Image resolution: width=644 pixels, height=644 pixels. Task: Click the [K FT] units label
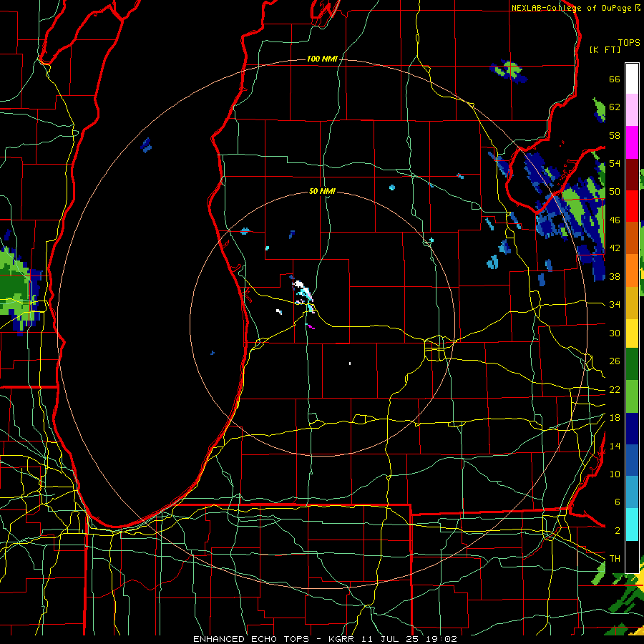605,49
